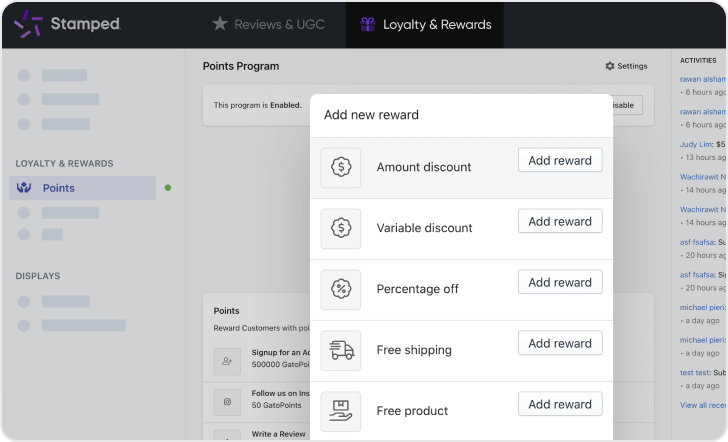Image resolution: width=728 pixels, height=442 pixels.
Task: Click the Points sidebar hands icon
Action: tap(24, 188)
